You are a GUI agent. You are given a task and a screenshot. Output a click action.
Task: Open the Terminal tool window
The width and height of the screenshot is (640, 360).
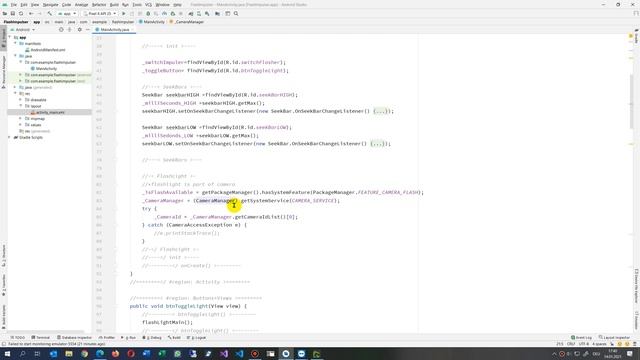tap(41, 338)
